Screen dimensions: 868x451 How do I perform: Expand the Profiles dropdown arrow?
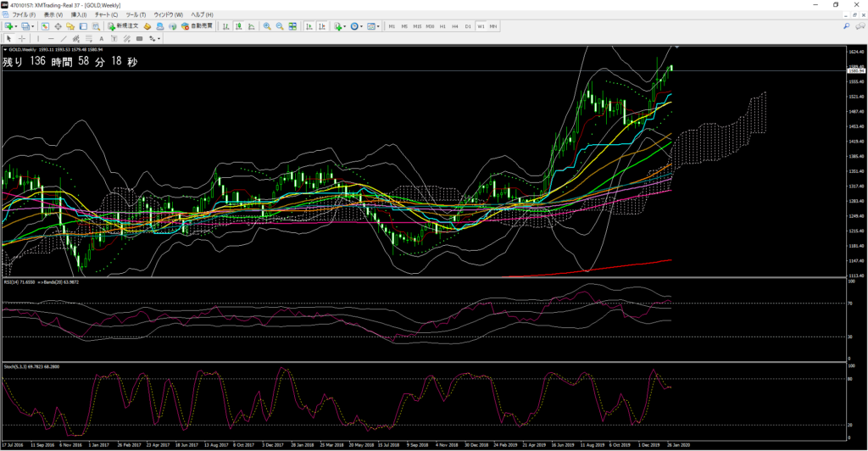(33, 26)
